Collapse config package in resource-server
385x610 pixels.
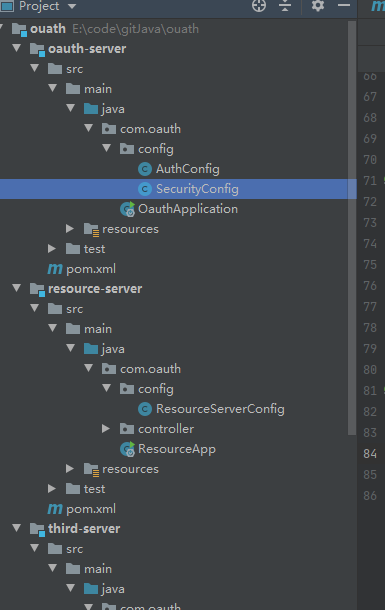click(x=107, y=388)
